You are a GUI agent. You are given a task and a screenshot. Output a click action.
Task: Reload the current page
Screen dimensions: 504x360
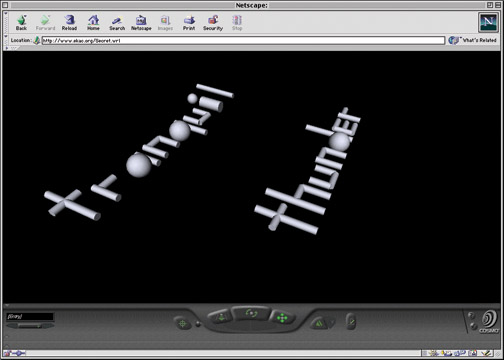click(x=69, y=23)
